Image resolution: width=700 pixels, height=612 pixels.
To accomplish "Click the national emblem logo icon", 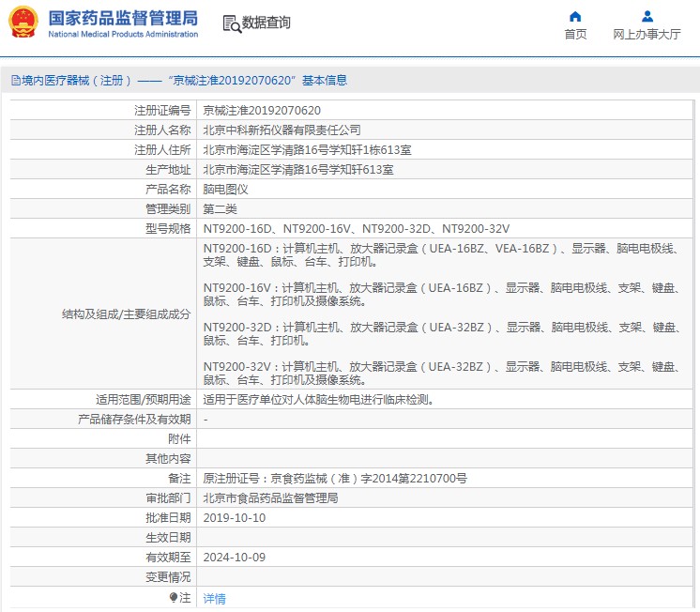I will (23, 23).
